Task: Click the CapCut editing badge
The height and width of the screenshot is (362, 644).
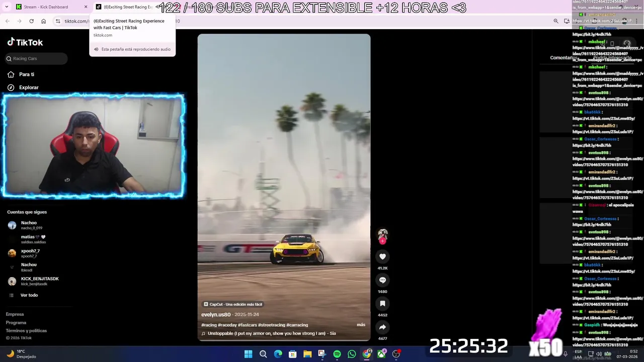Action: (233, 304)
